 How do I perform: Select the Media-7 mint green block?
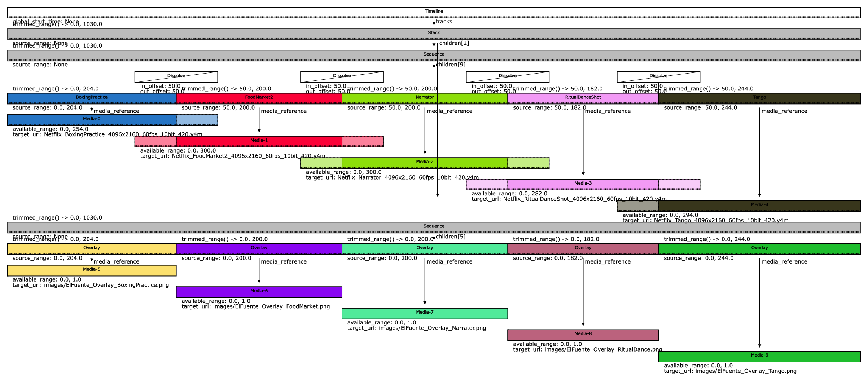click(425, 313)
